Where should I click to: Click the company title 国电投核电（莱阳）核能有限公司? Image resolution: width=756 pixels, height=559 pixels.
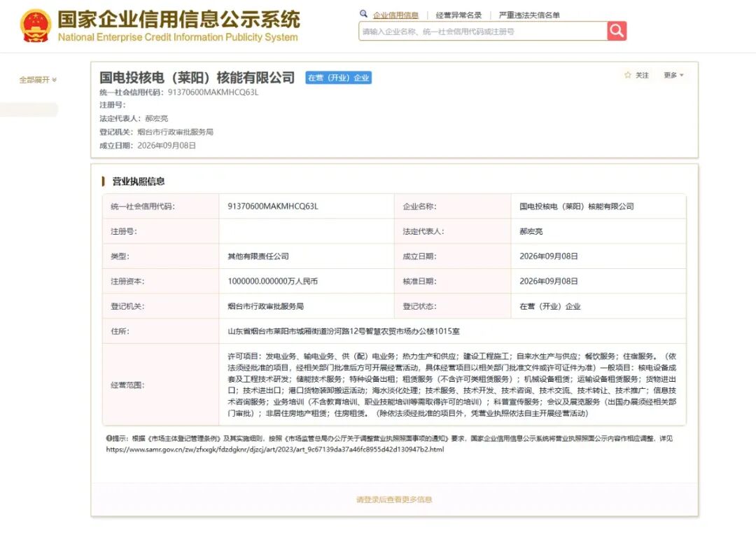[x=197, y=77]
